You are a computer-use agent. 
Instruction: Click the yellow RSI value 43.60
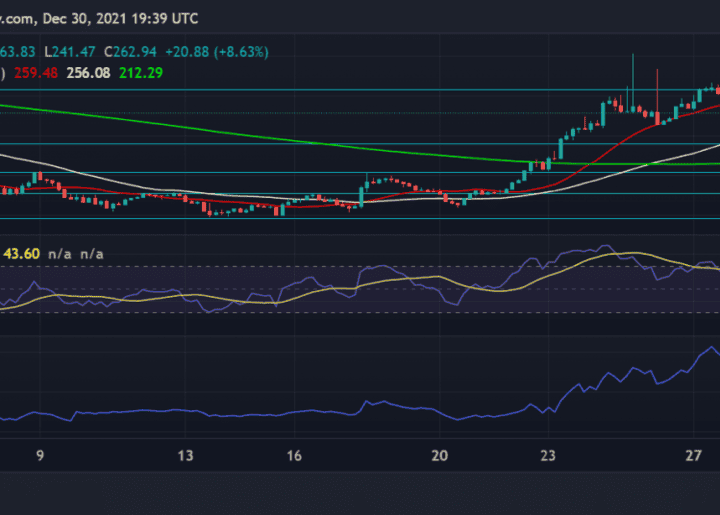tap(21, 254)
